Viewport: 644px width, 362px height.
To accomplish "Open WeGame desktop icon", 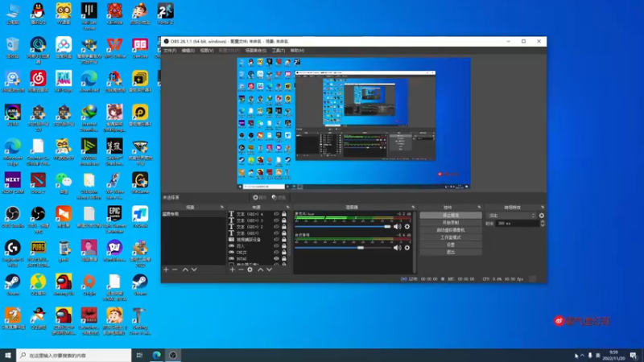I will pyautogui.click(x=140, y=183).
